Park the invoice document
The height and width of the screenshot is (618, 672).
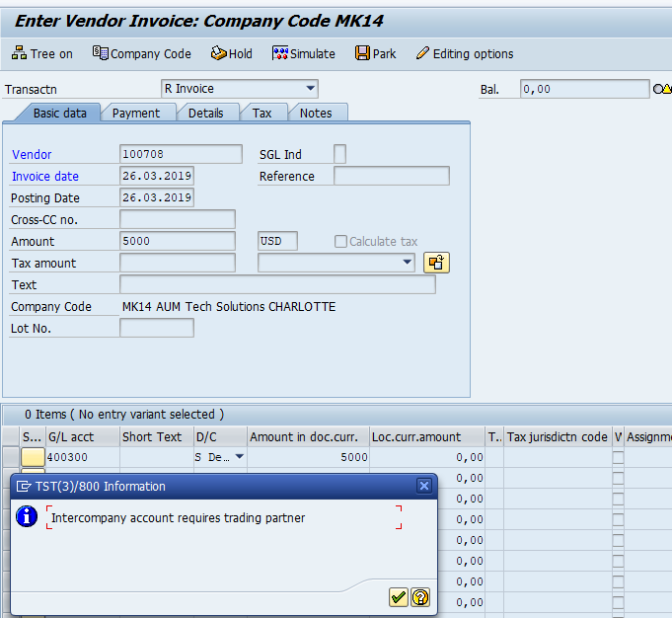(x=363, y=53)
